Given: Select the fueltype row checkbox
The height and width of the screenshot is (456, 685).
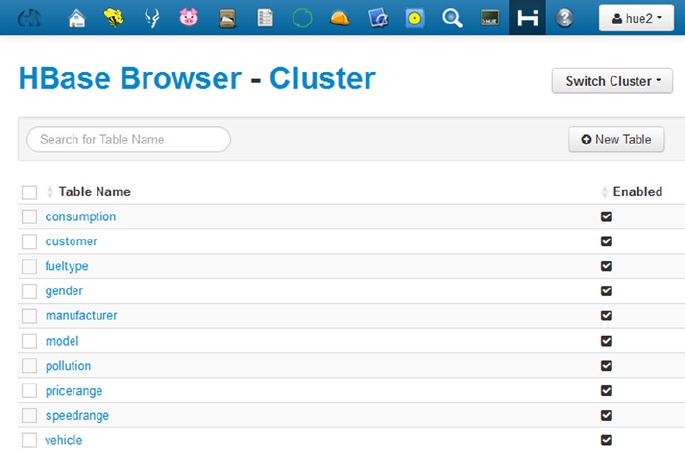Looking at the screenshot, I should (29, 266).
